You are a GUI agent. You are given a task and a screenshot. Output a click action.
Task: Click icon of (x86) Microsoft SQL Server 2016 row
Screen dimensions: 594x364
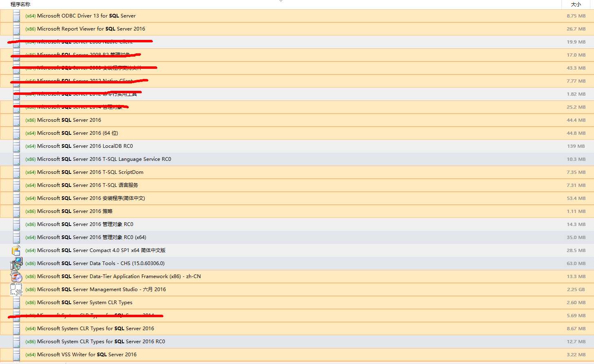click(x=16, y=120)
